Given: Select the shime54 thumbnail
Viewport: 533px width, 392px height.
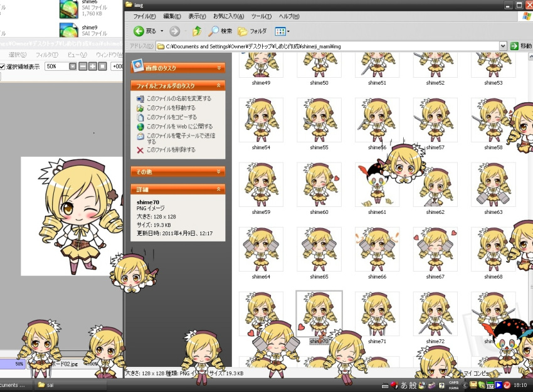Looking at the screenshot, I should point(261,120).
